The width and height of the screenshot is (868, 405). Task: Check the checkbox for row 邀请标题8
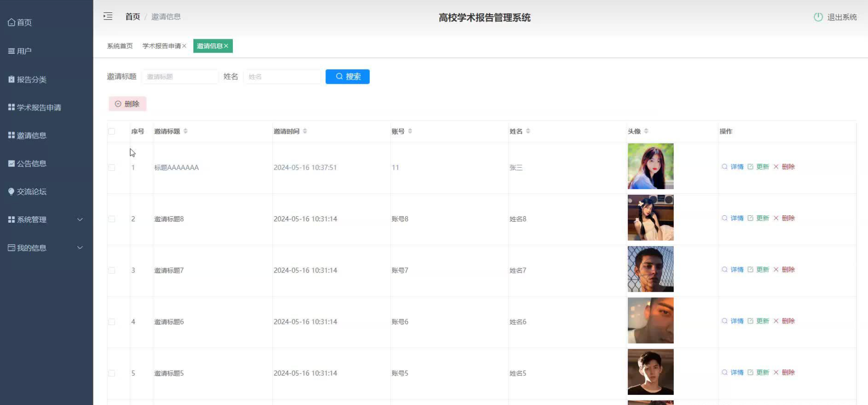(112, 219)
